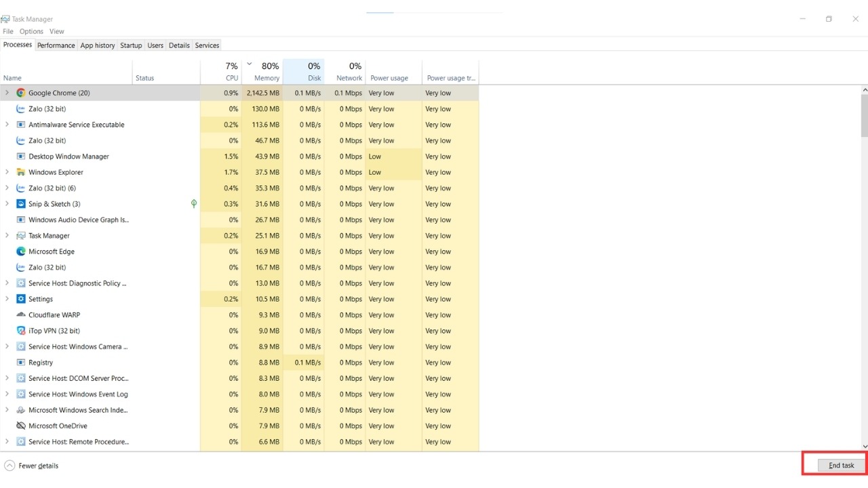Select the Cloudflare WARP cloud icon
868x488 pixels.
point(21,315)
